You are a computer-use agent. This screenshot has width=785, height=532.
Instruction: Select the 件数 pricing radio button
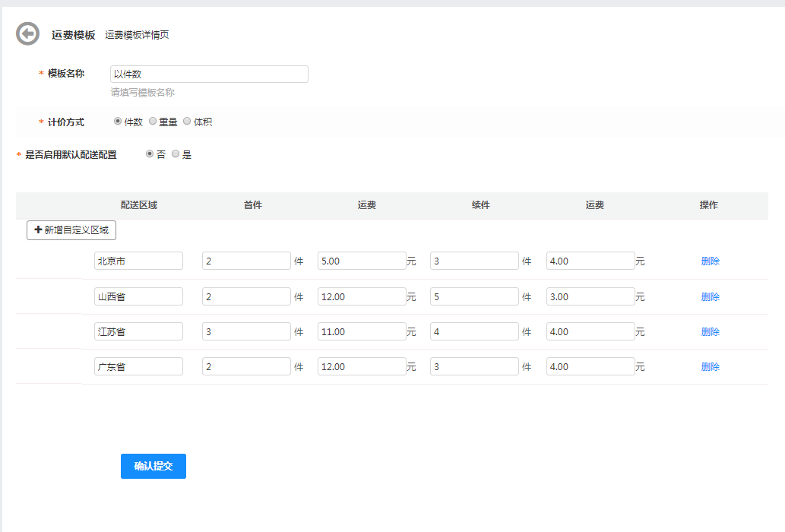coord(118,122)
